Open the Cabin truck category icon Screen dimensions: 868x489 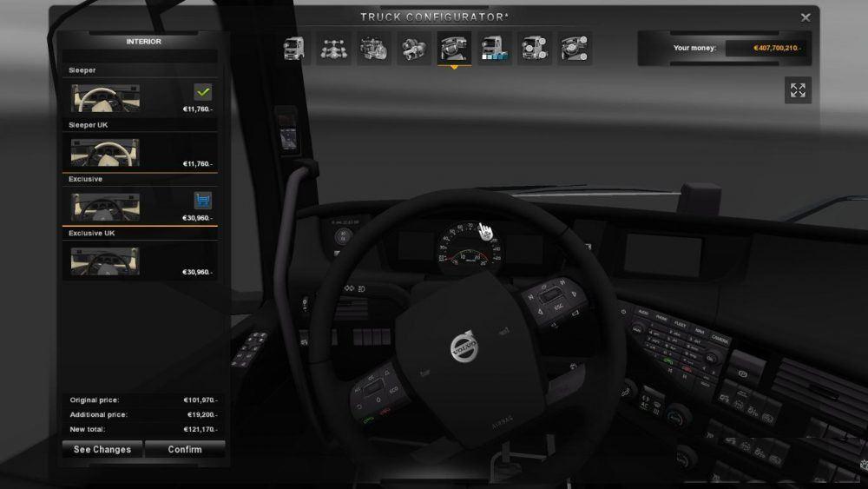tap(293, 49)
